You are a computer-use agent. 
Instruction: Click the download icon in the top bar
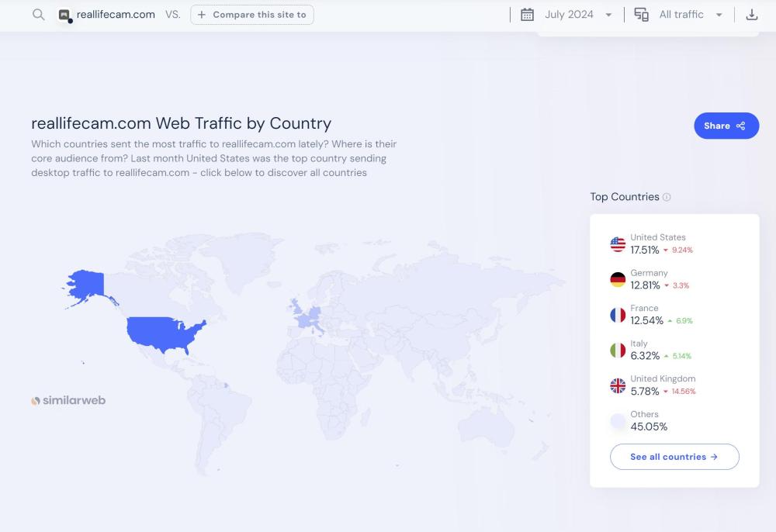751,15
